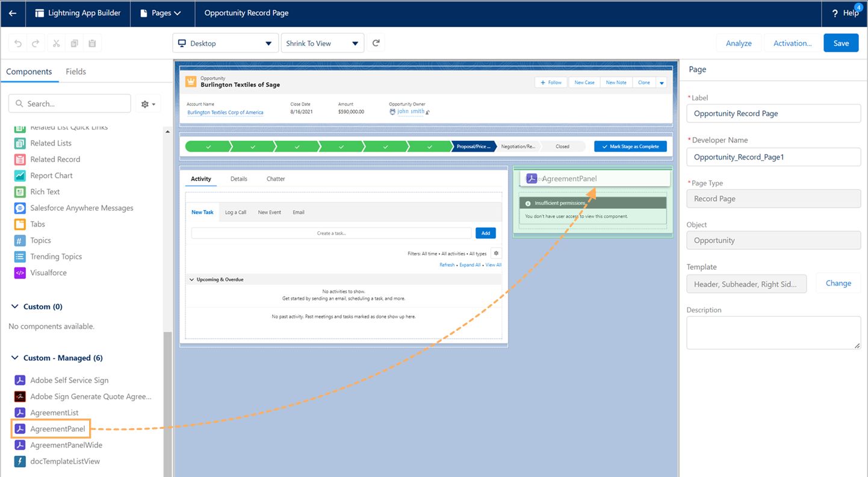Open the Pages dropdown menu
868x477 pixels.
161,13
